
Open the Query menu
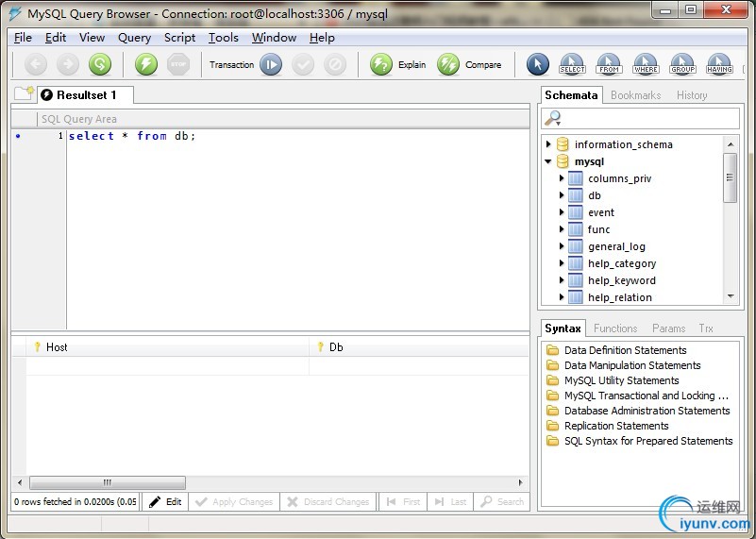coord(135,38)
